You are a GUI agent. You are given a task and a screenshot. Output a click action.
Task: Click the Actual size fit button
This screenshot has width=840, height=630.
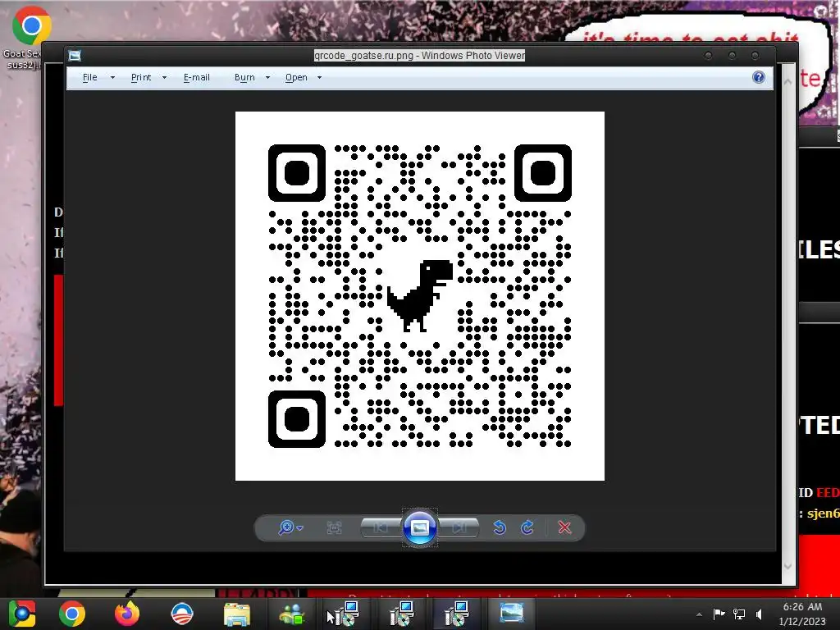(335, 527)
